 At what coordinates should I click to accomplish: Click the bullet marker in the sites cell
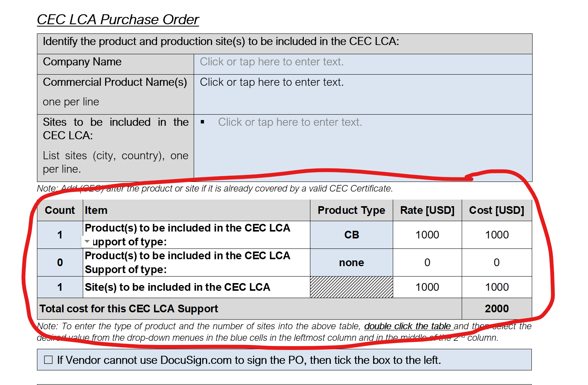point(203,122)
